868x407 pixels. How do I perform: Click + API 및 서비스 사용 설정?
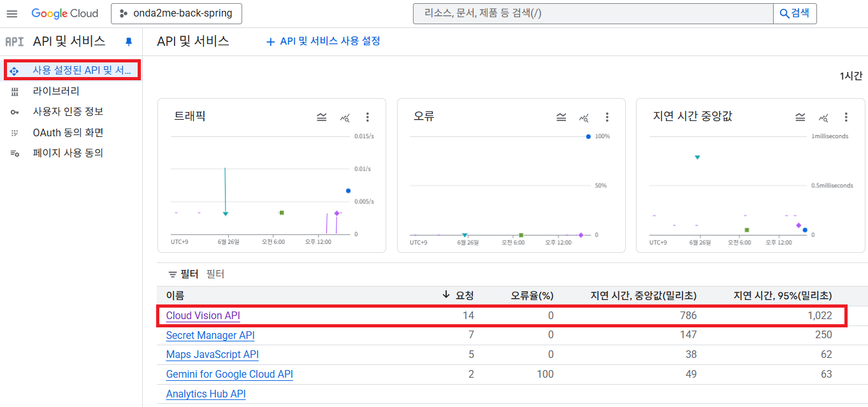pos(323,41)
